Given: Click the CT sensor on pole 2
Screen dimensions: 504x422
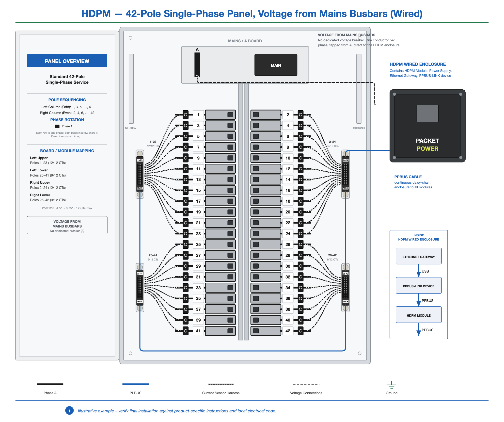Looking at the screenshot, I should click(x=300, y=115).
